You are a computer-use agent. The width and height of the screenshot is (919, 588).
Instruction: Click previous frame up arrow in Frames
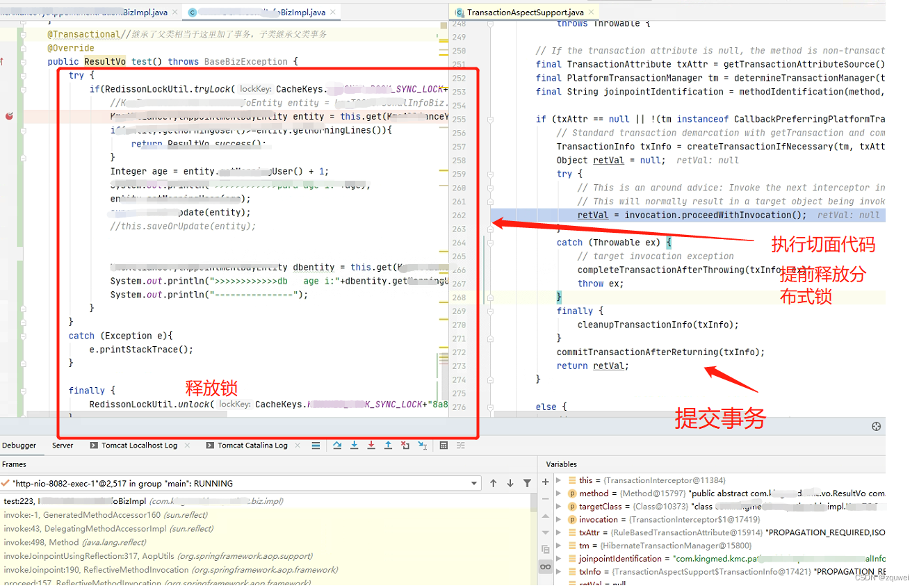[x=494, y=483]
